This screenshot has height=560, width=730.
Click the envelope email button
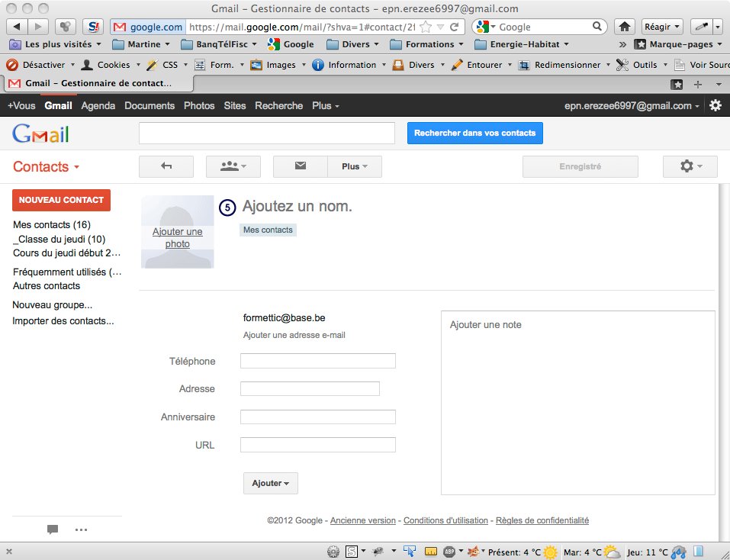tap(301, 166)
